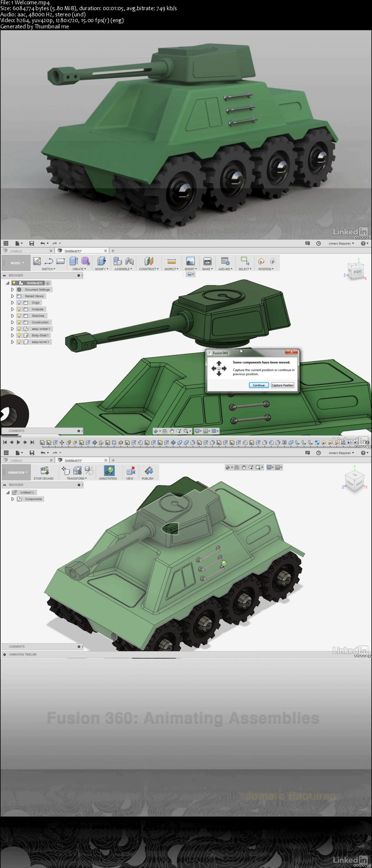Click Transform Components icon in Animation toolbar

66,471
